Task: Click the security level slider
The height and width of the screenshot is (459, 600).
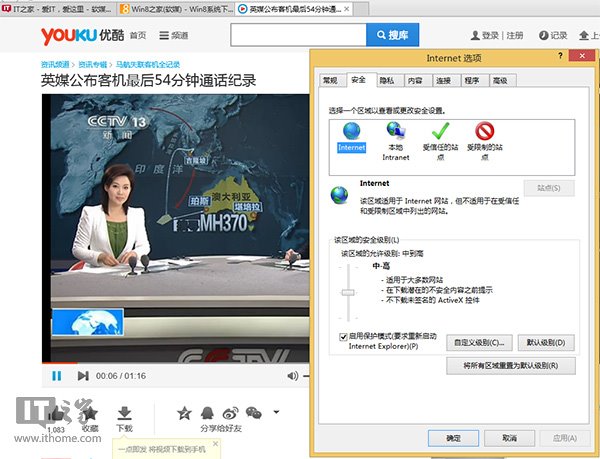Action: (349, 293)
